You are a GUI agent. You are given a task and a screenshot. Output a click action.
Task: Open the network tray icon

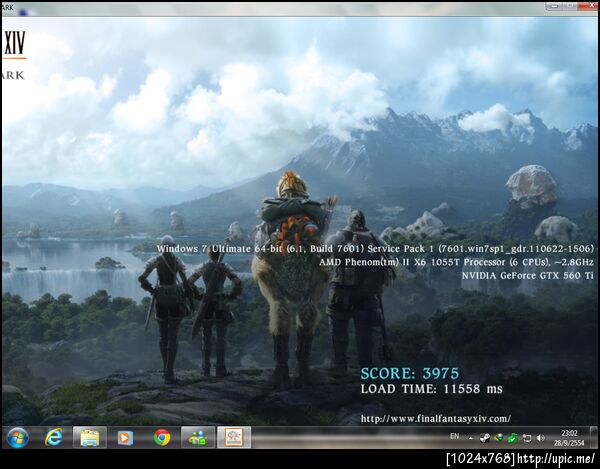pyautogui.click(x=527, y=438)
